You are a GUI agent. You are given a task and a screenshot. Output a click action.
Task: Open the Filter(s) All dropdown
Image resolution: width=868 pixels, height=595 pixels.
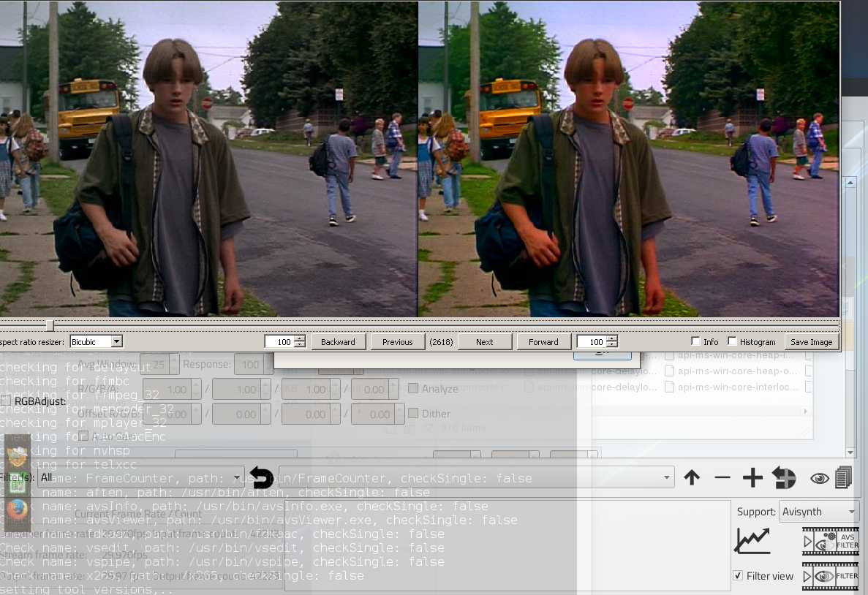(140, 477)
